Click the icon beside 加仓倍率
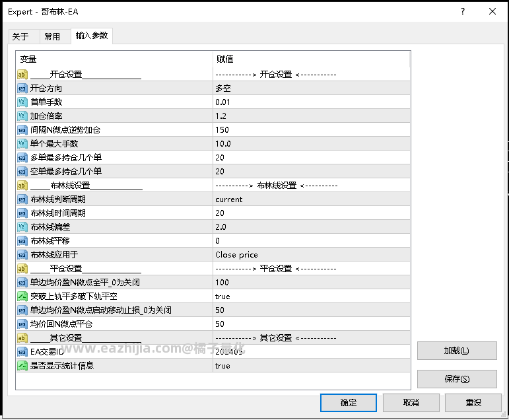This screenshot has width=509, height=420. pyautogui.click(x=22, y=116)
